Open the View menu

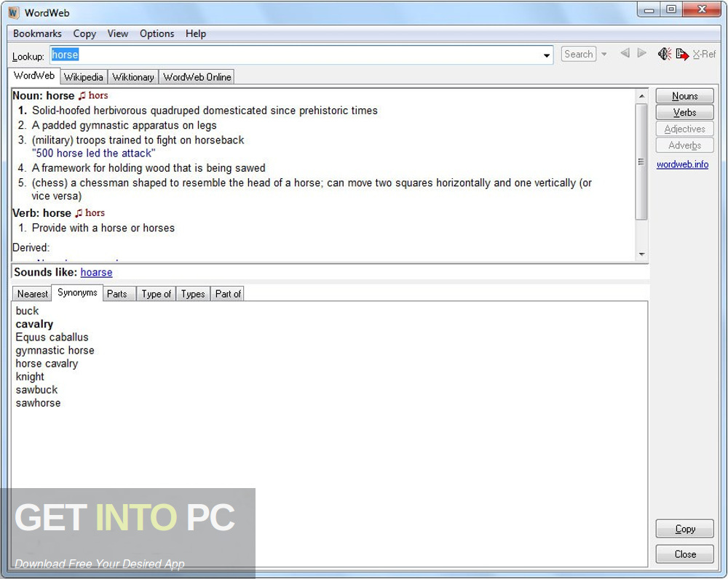tap(117, 34)
